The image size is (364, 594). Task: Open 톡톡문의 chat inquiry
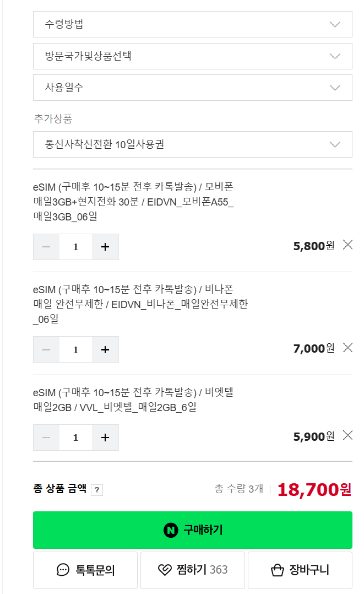coord(85,570)
